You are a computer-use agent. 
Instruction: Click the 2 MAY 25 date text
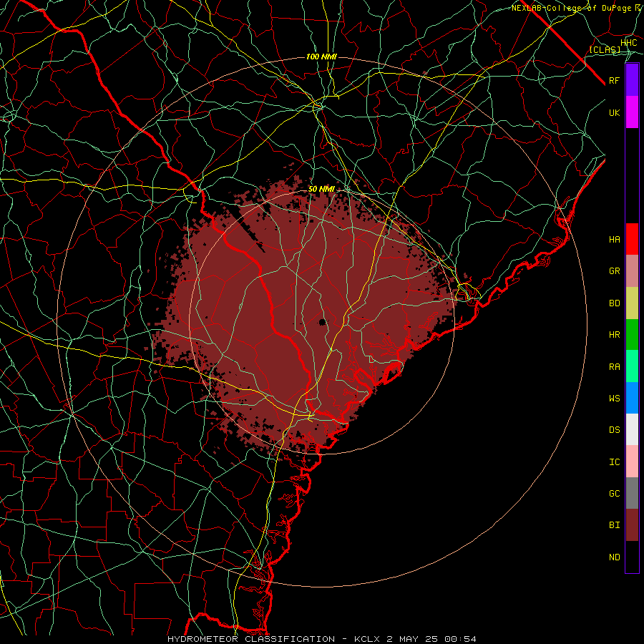pyautogui.click(x=412, y=639)
